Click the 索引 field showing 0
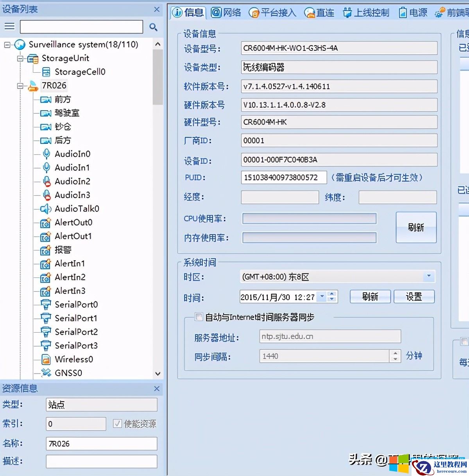 [76, 424]
